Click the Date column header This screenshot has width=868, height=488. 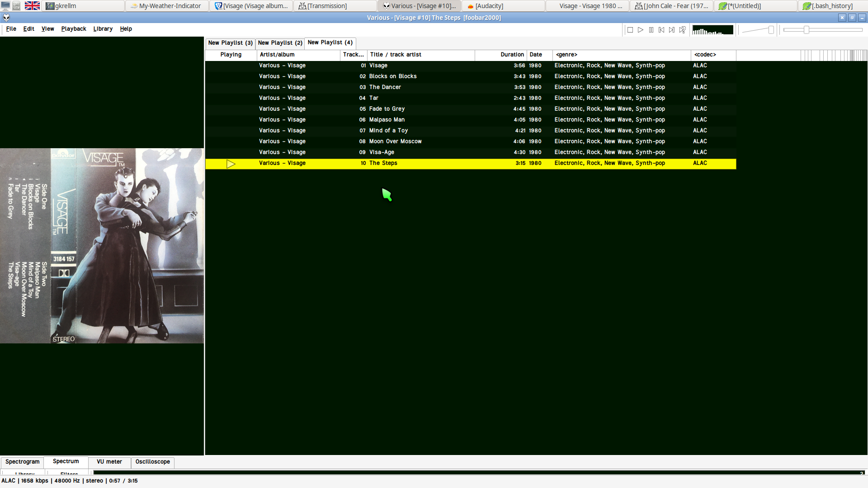[540, 55]
